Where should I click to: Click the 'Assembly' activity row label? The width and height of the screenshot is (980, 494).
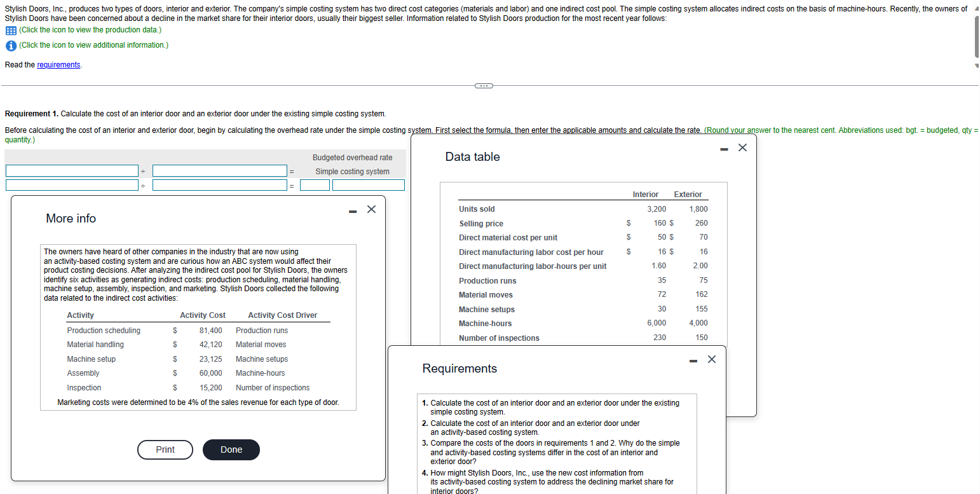[83, 373]
